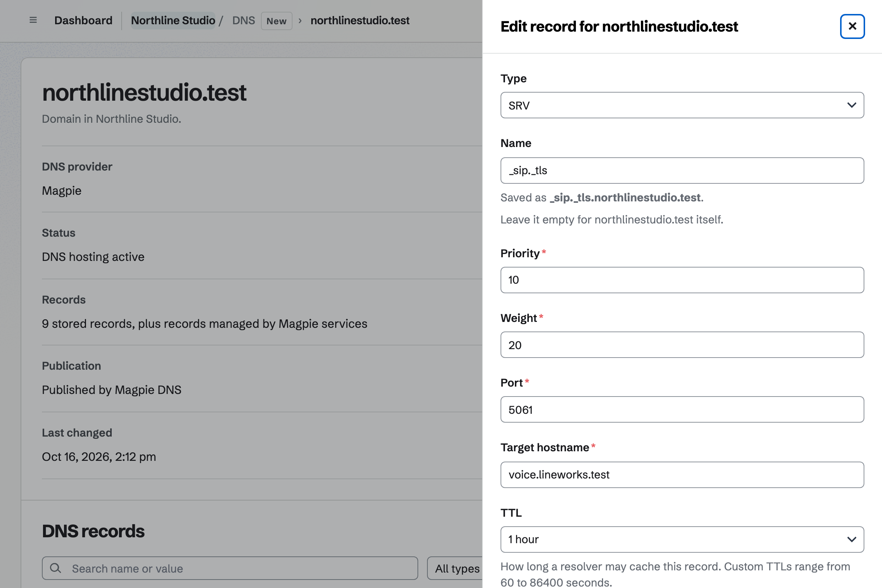Open the TTL dropdown set to 1 hour
The image size is (882, 588).
[x=682, y=539]
